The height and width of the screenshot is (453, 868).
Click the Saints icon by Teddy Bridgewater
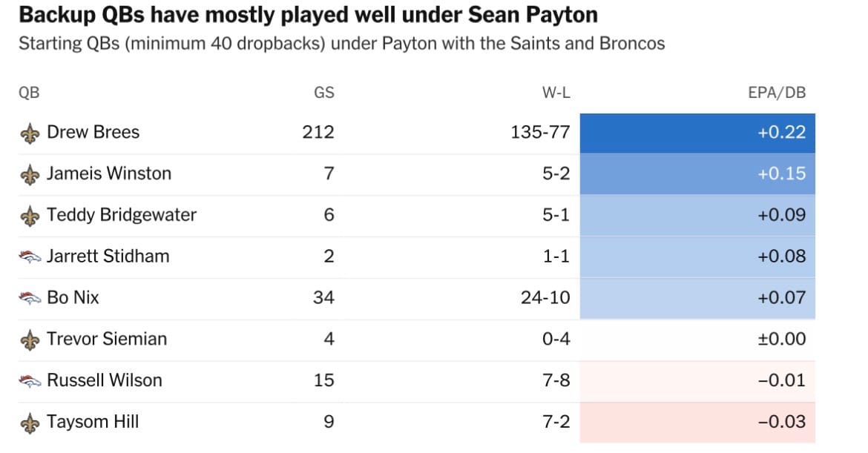pyautogui.click(x=30, y=216)
